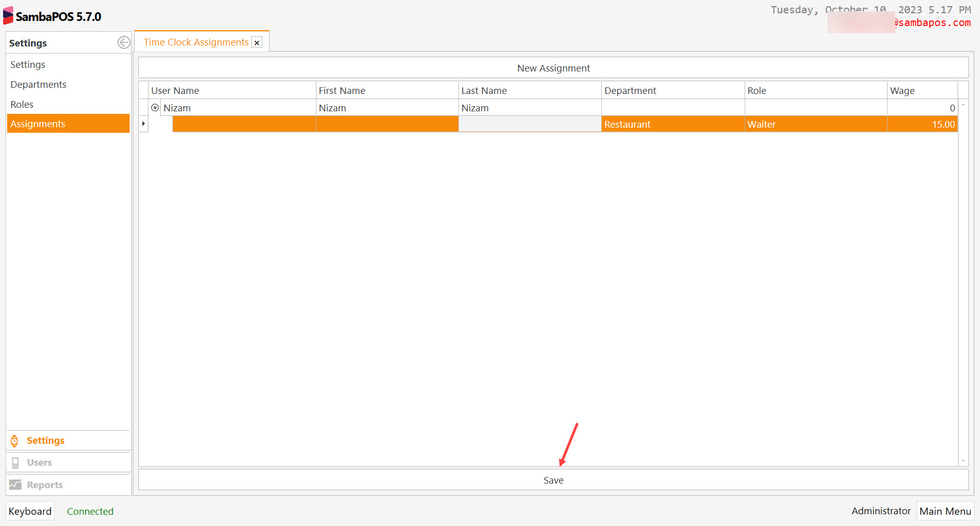
Task: Click the Save button
Action: click(x=553, y=480)
